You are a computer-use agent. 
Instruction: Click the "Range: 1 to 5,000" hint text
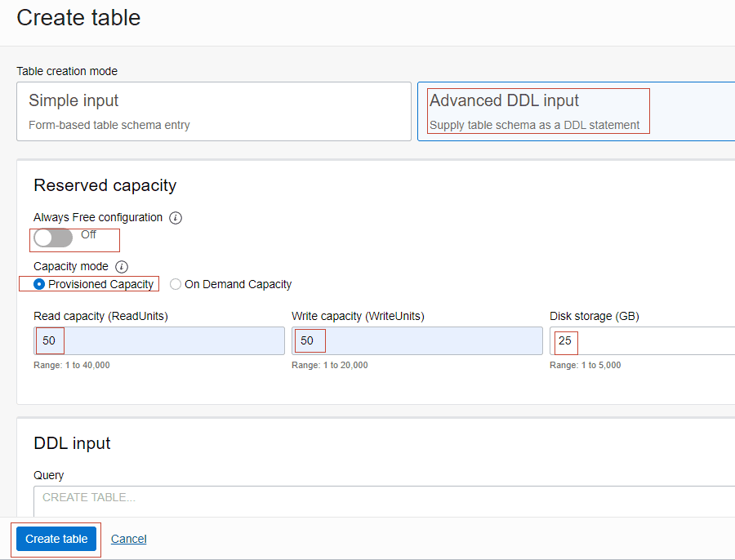[585, 365]
